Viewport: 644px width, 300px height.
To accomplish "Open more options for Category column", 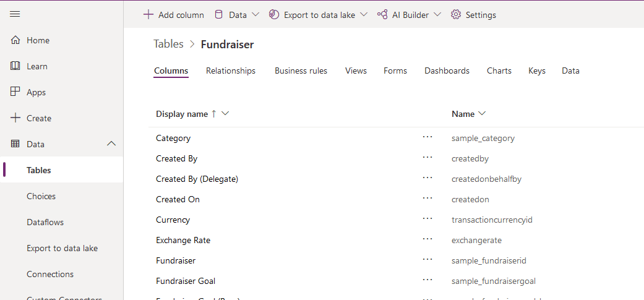I will pos(427,138).
